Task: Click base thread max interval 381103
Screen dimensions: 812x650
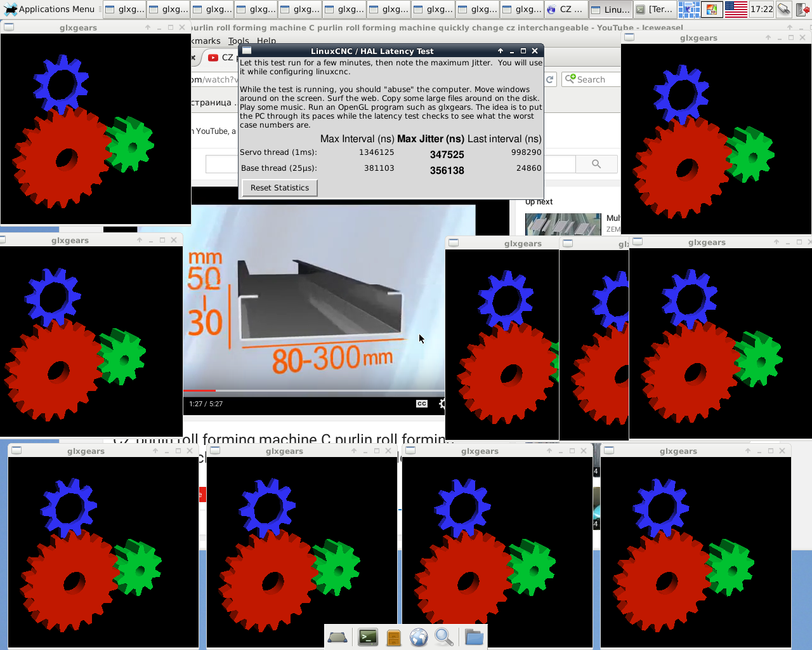Action: tap(379, 168)
